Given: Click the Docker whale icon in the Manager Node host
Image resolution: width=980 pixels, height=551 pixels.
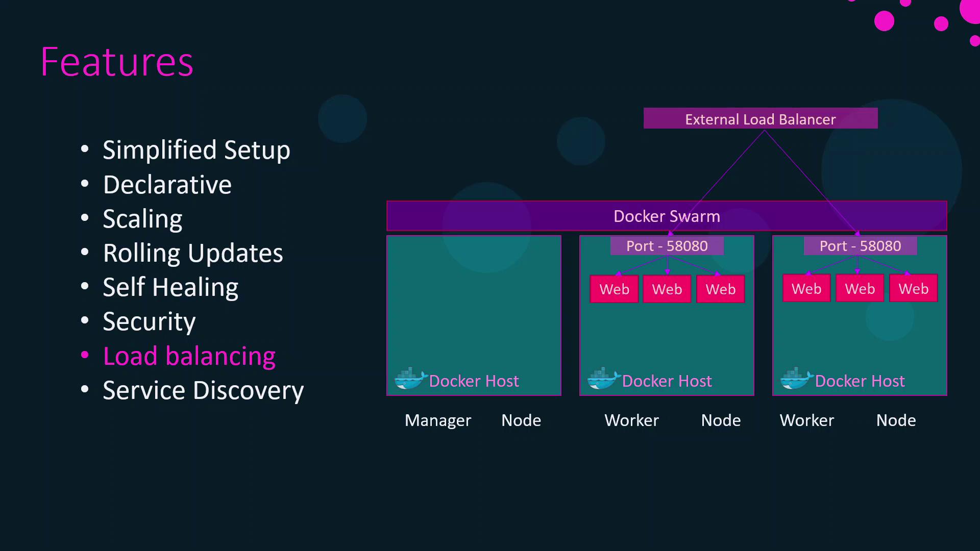Looking at the screenshot, I should 411,379.
